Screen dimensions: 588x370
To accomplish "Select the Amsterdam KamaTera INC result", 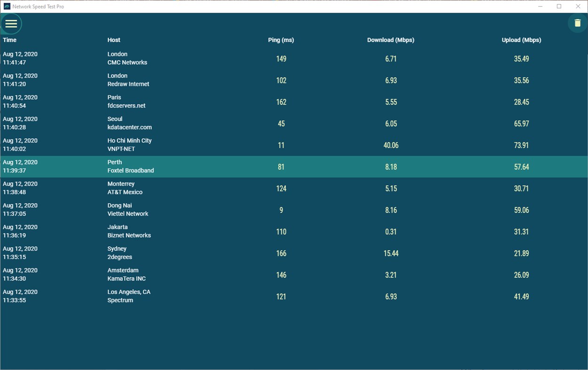I will (282, 275).
